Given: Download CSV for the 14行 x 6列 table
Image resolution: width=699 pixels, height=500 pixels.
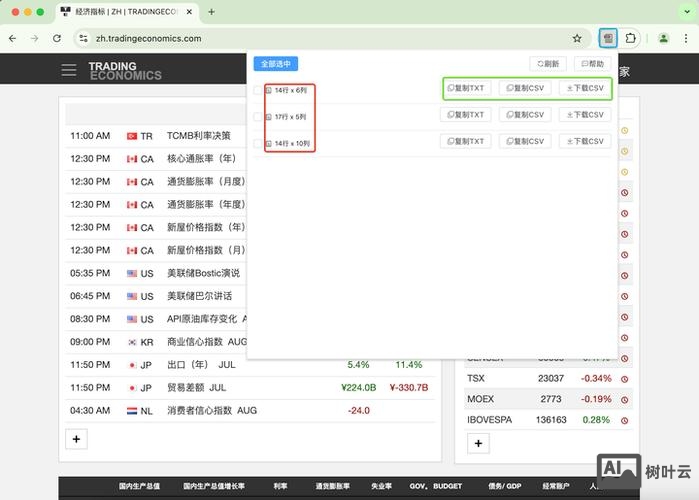Looking at the screenshot, I should click(585, 88).
